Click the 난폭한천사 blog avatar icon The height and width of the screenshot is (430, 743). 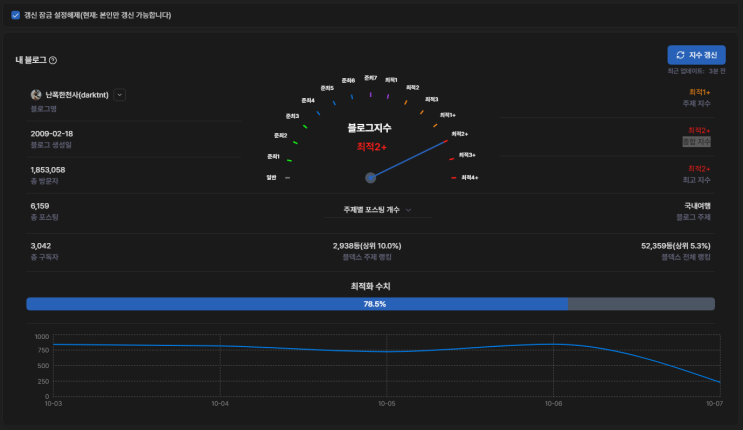tap(36, 95)
